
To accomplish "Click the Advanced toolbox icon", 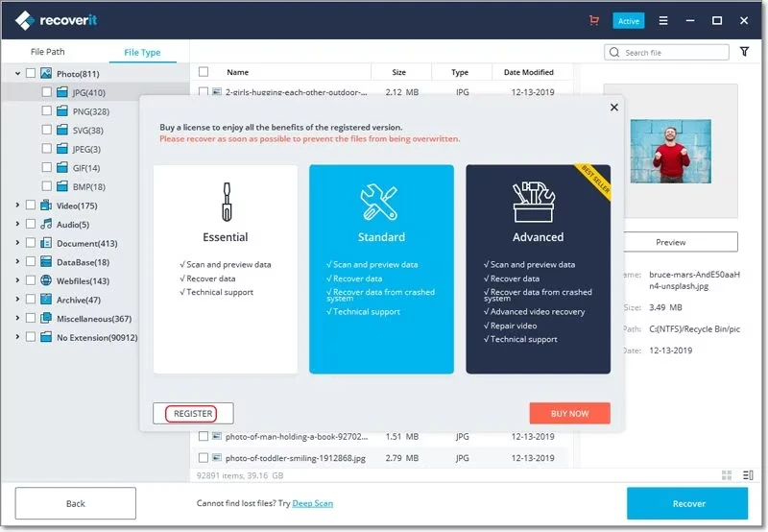I will (534, 202).
